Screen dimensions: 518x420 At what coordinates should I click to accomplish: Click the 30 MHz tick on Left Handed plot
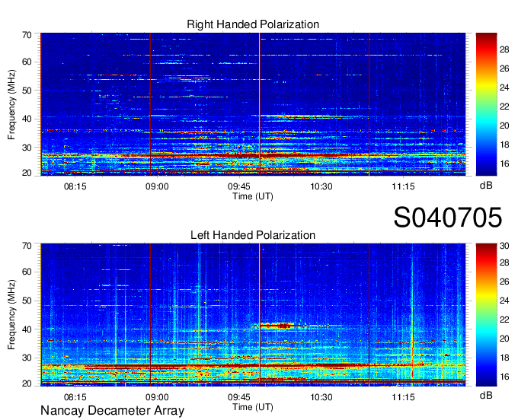click(27, 358)
